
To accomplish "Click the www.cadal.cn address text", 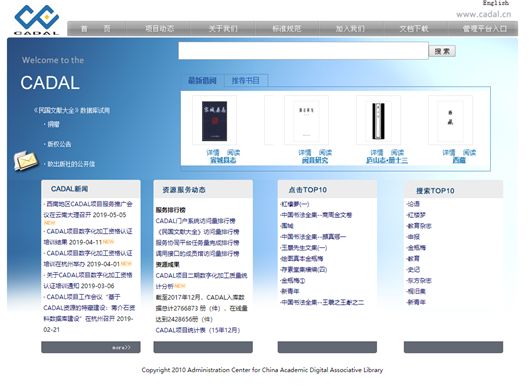I will 483,14.
